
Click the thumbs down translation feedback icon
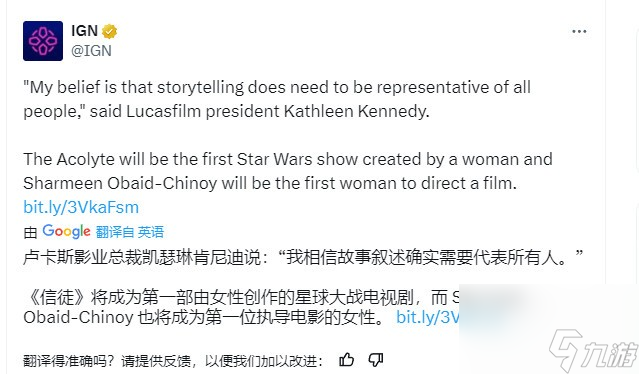pyautogui.click(x=375, y=360)
